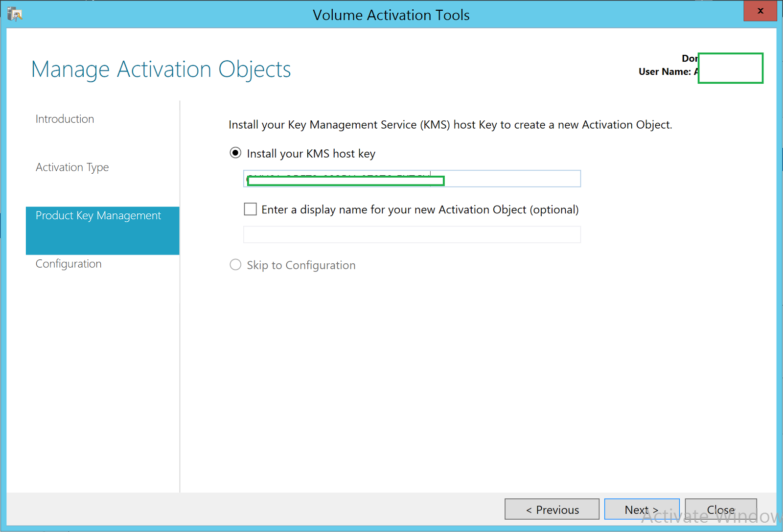Click the Skip to Configuration label text

301,265
